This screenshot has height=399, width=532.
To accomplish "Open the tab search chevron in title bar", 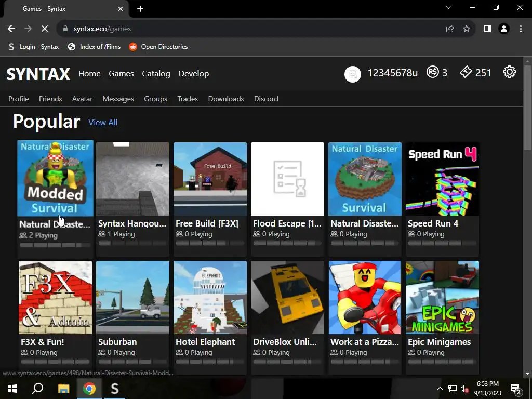I will tap(448, 7).
